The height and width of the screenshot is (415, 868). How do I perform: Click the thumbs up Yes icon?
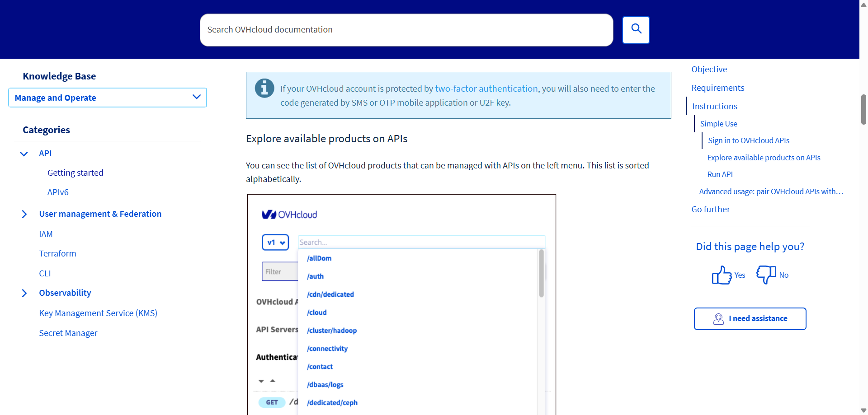pos(722,275)
